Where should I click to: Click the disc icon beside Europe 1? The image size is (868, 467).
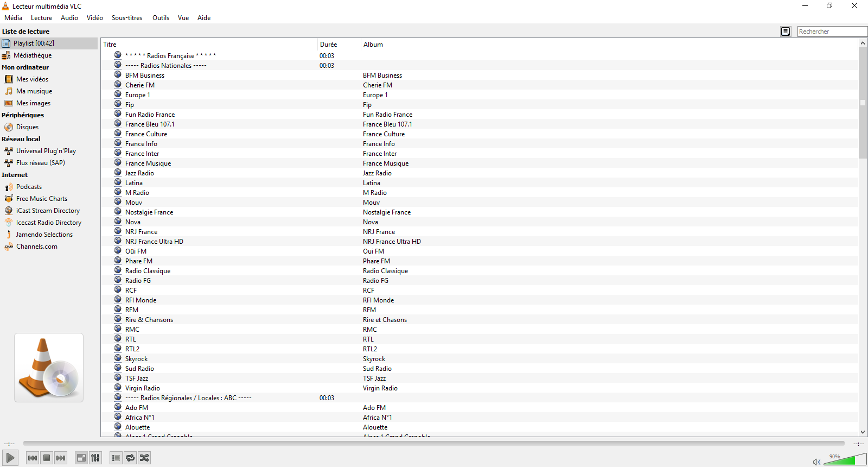coord(118,94)
